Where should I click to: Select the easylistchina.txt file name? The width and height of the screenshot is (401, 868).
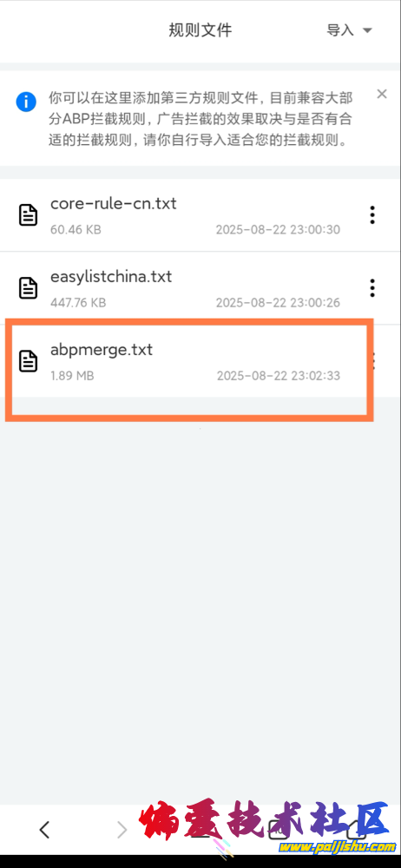click(x=111, y=276)
